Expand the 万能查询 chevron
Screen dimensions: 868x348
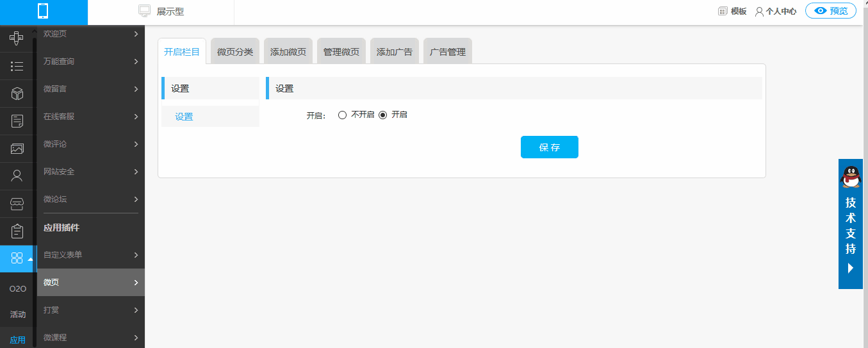[x=136, y=62]
